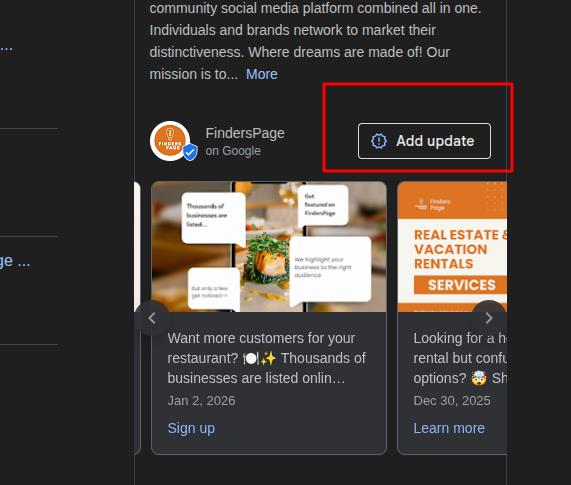Click the Dec 30, 2025 post date
The image size is (571, 485).
pos(452,401)
